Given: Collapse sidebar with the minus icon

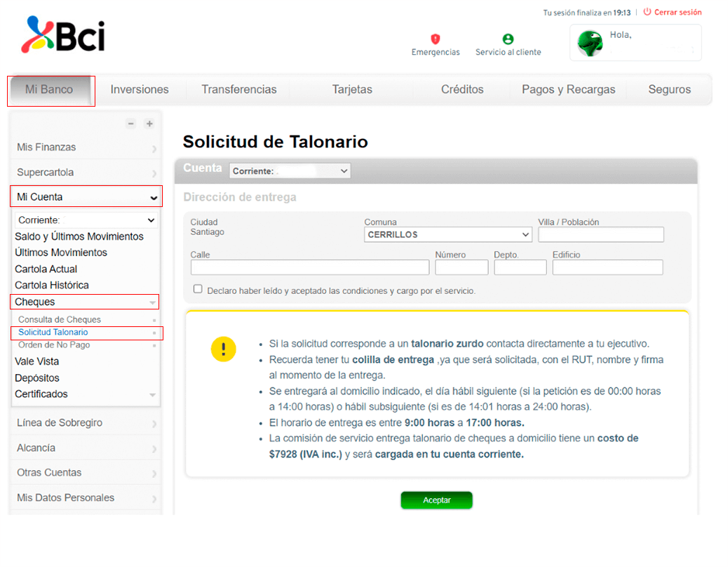Looking at the screenshot, I should [130, 124].
